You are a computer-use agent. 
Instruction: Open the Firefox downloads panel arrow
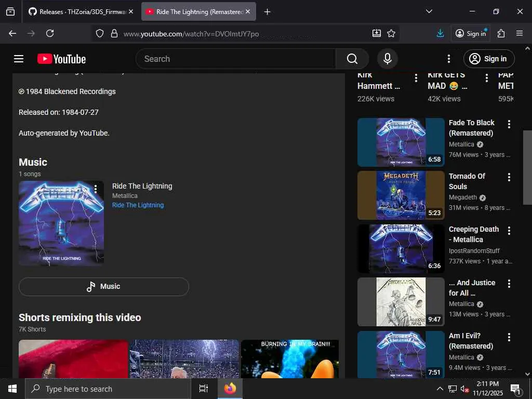[440, 33]
